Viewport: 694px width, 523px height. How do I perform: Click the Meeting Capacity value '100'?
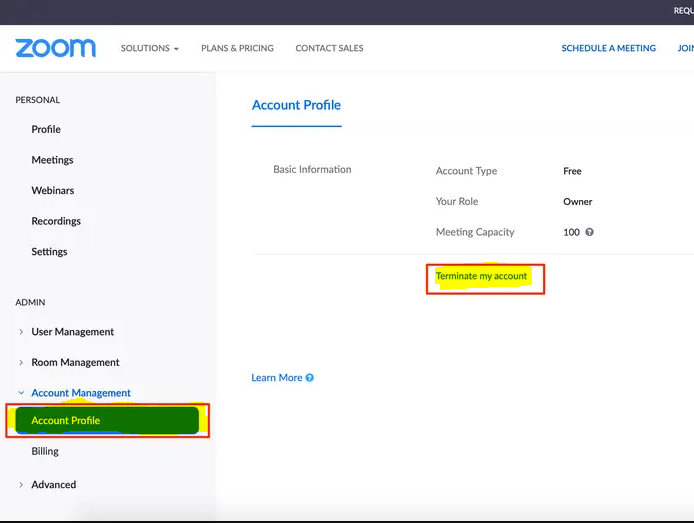(571, 232)
